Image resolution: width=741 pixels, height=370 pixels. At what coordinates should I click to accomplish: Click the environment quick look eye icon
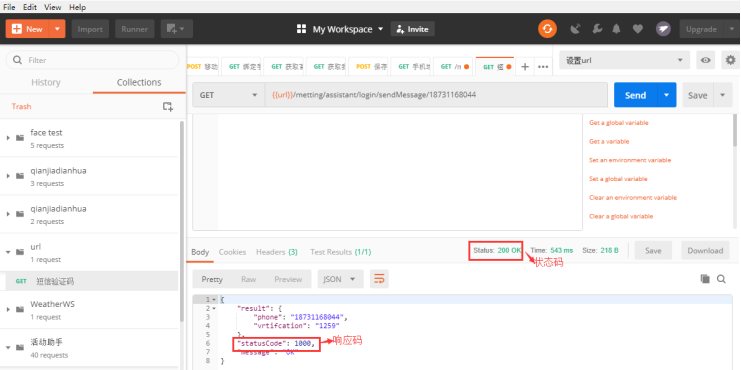pos(706,60)
